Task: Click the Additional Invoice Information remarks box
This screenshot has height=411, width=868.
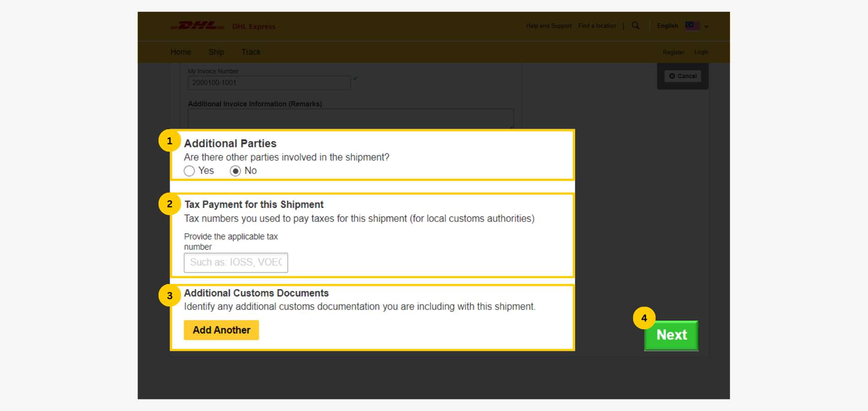Action: coord(351,119)
